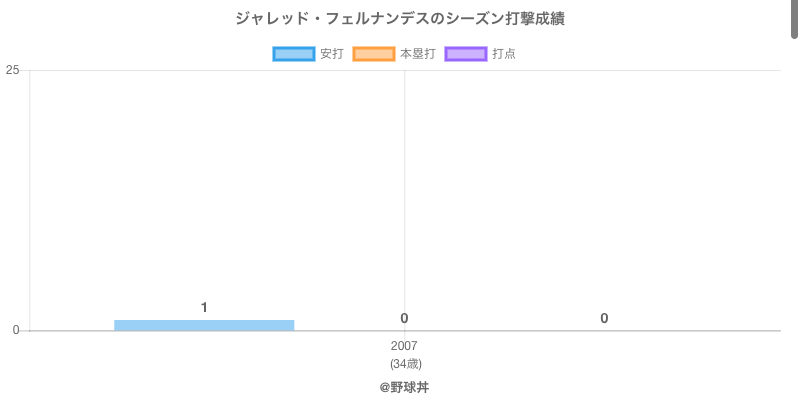The height and width of the screenshot is (400, 800).
Task: Click the purple 打点 legend swatch
Action: tap(466, 54)
